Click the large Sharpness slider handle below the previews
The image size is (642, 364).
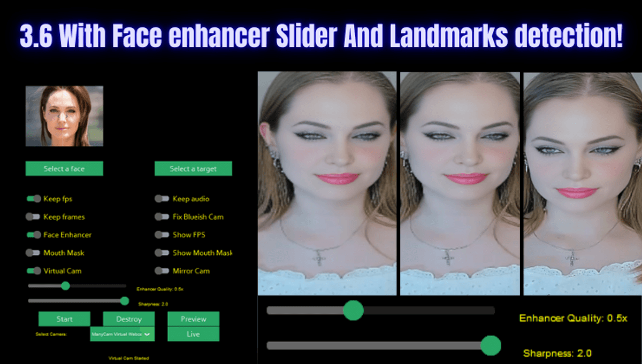pyautogui.click(x=490, y=345)
